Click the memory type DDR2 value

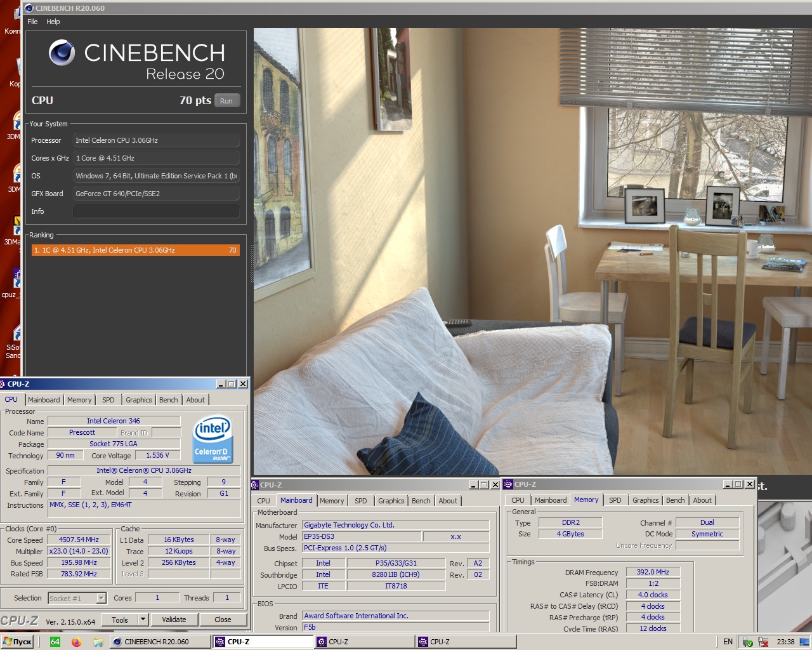tap(570, 522)
